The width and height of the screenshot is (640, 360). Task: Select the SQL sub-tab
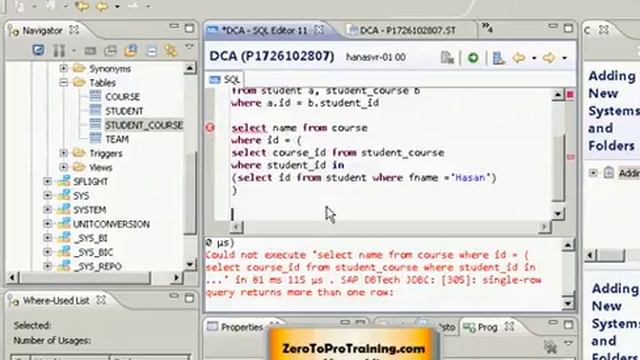click(x=225, y=80)
